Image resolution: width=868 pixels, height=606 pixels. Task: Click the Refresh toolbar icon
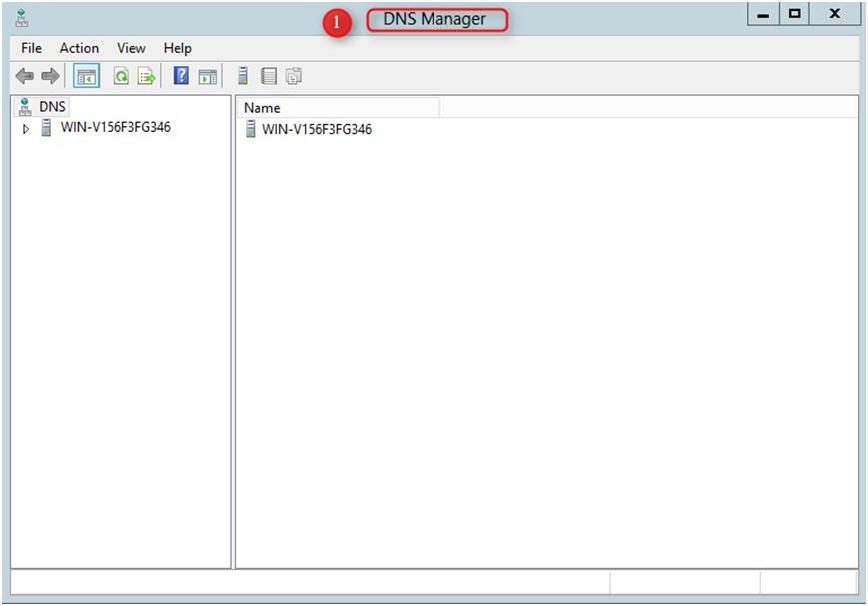coord(121,76)
